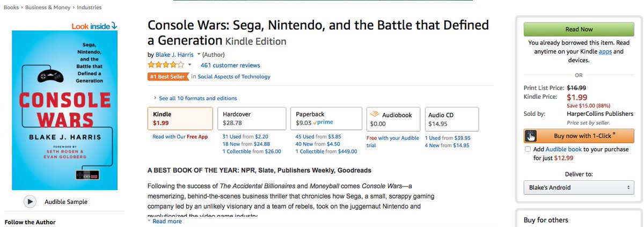
Task: Click the Look inside arrow icon
Action: point(114,25)
